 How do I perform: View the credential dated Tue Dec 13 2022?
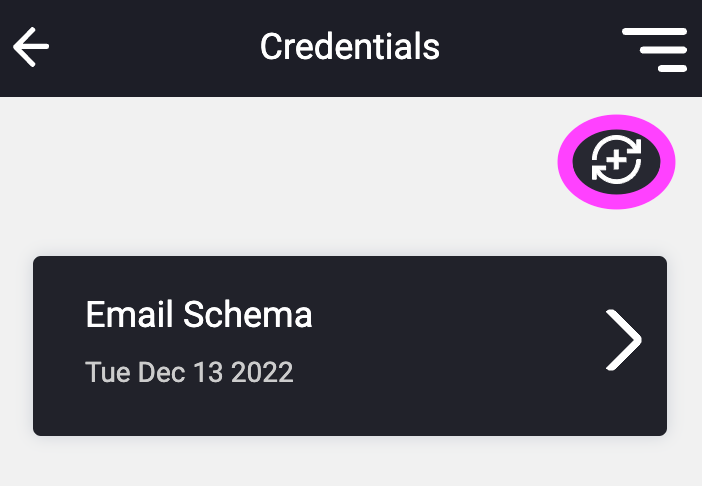[x=350, y=346]
